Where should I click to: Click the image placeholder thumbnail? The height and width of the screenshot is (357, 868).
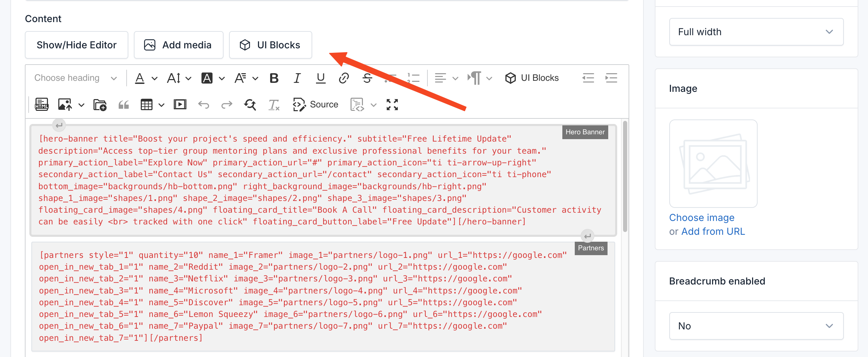(713, 164)
